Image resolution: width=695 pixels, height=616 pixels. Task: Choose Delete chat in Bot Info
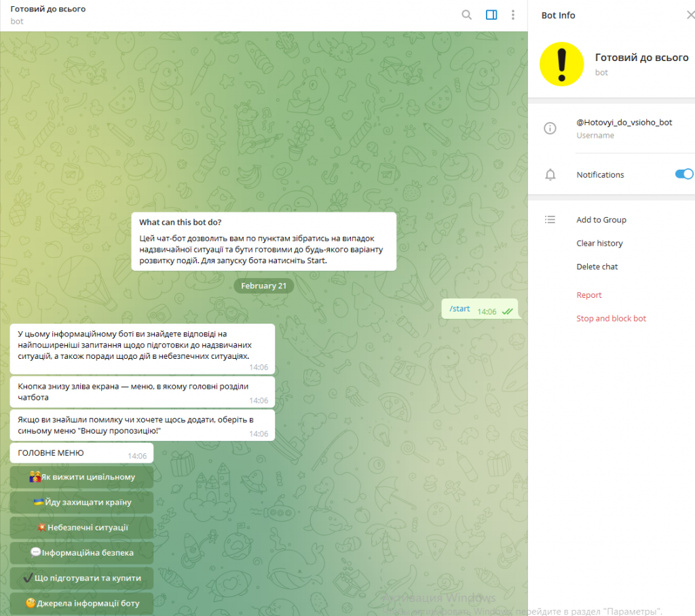(x=597, y=267)
